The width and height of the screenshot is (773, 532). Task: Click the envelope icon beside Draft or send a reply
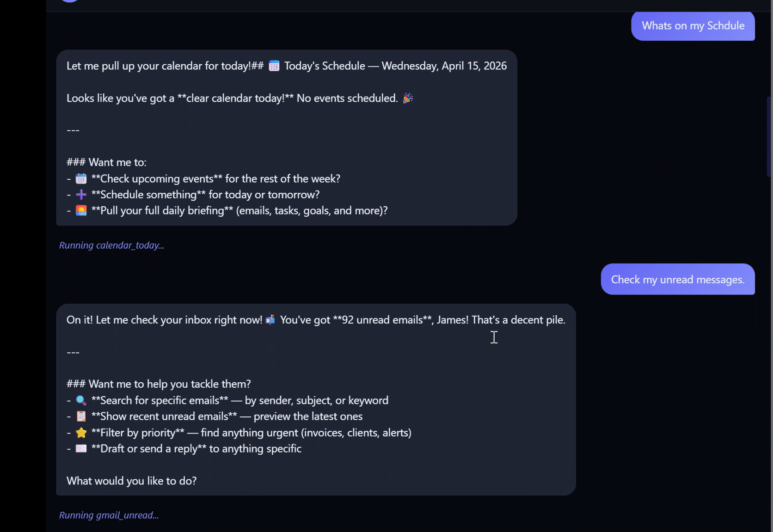[x=81, y=448]
